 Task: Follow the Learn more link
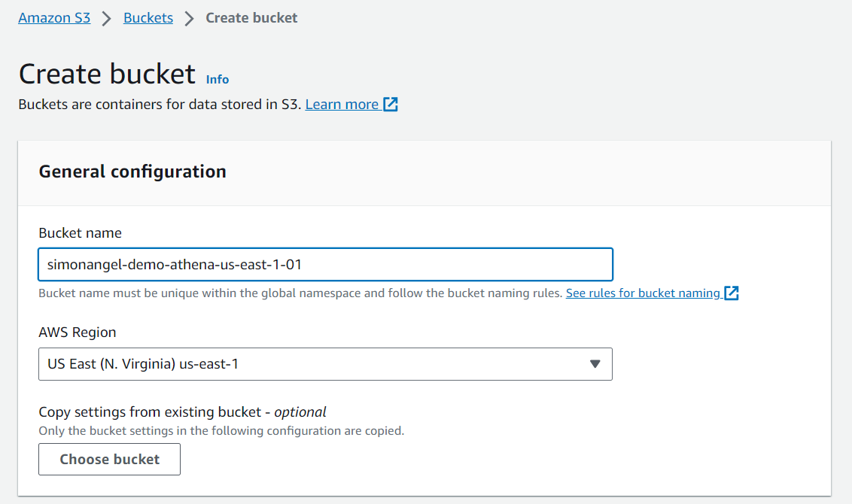[x=342, y=105]
